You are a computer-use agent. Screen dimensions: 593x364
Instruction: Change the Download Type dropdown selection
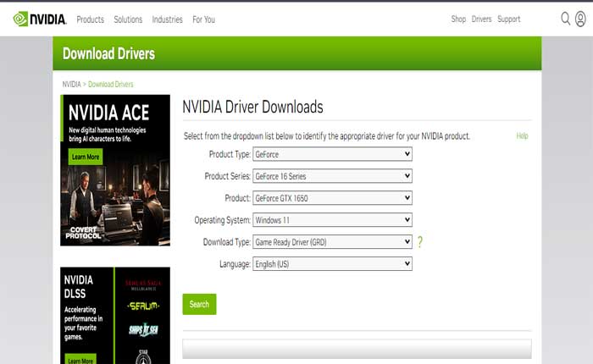click(332, 242)
